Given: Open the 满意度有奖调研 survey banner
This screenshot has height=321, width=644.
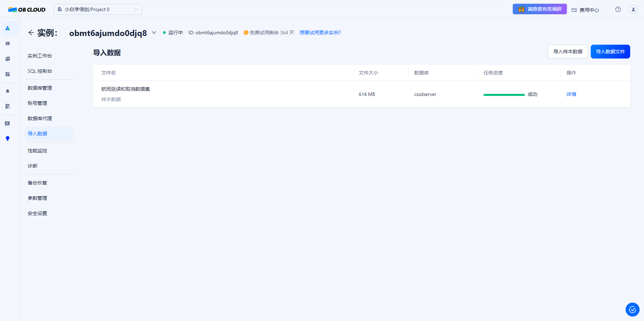Looking at the screenshot, I should click(x=540, y=9).
